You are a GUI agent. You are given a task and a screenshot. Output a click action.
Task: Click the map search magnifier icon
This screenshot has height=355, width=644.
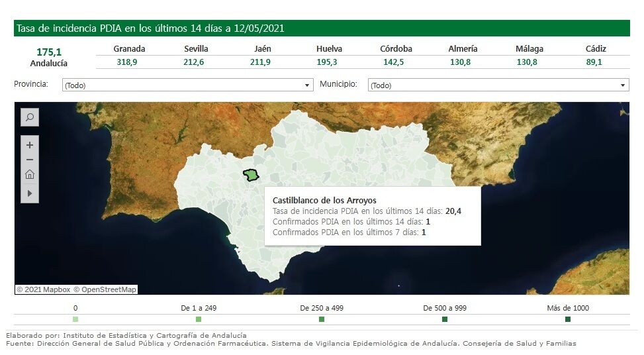30,117
